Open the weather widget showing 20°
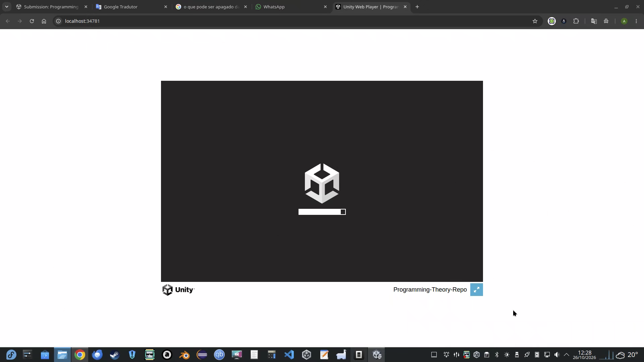The height and width of the screenshot is (362, 644). point(627,355)
